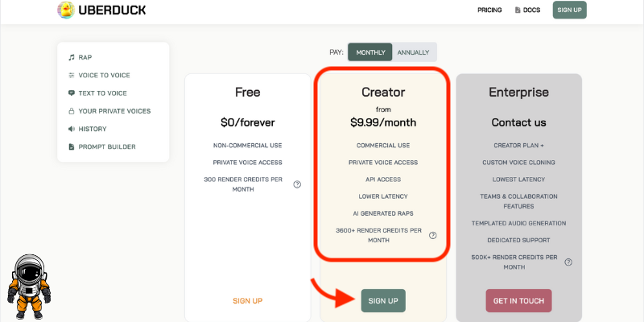This screenshot has height=322, width=644.
Task: Click the Uberduck duck logo icon
Action: tap(66, 10)
